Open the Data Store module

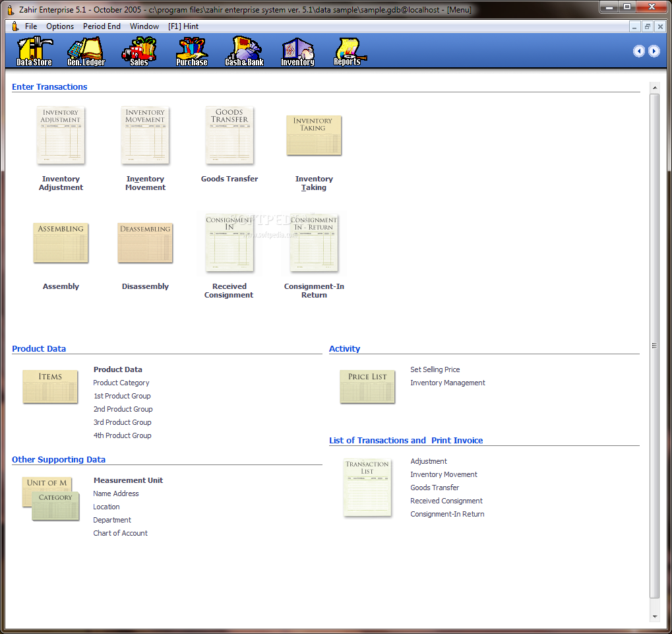coord(34,51)
